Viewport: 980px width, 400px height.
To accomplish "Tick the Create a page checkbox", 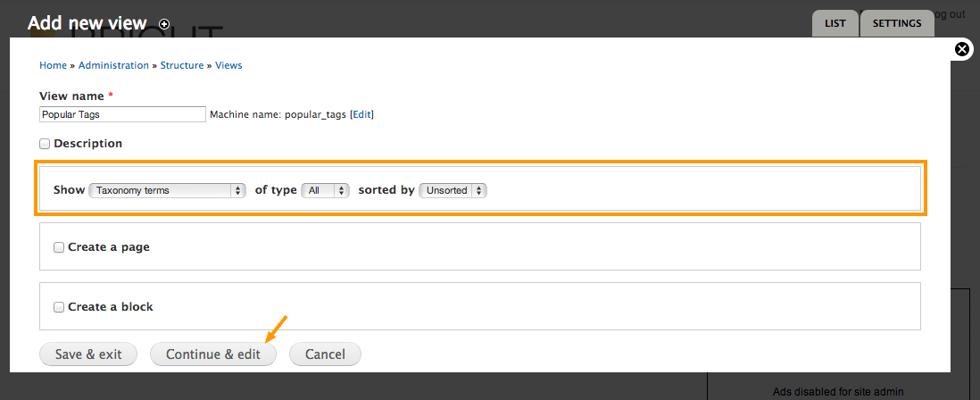I will click(59, 247).
